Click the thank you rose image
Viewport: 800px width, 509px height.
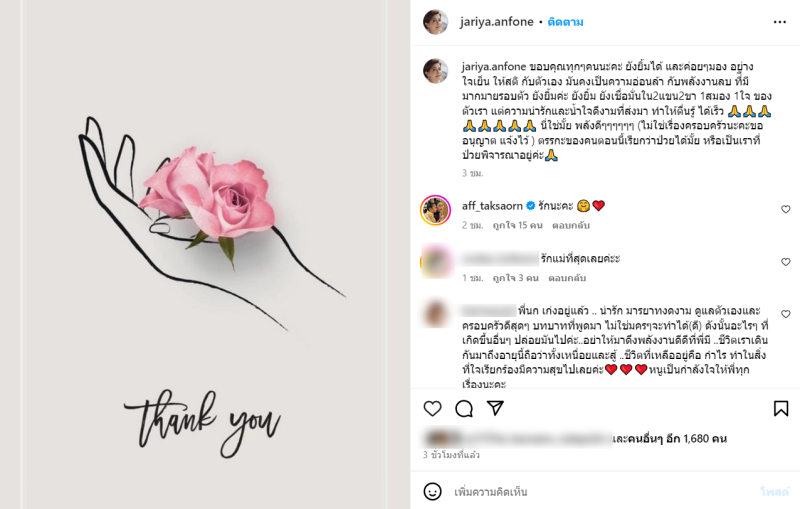[x=205, y=254]
